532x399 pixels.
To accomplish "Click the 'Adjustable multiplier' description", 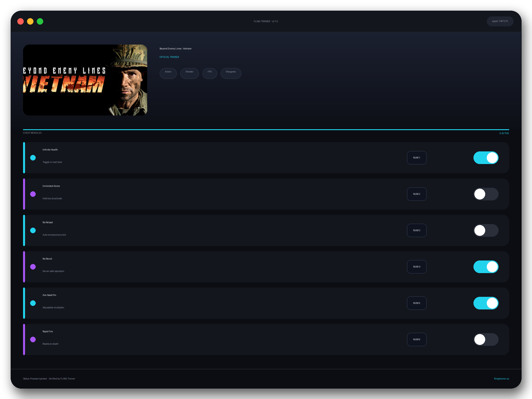I will [x=53, y=307].
